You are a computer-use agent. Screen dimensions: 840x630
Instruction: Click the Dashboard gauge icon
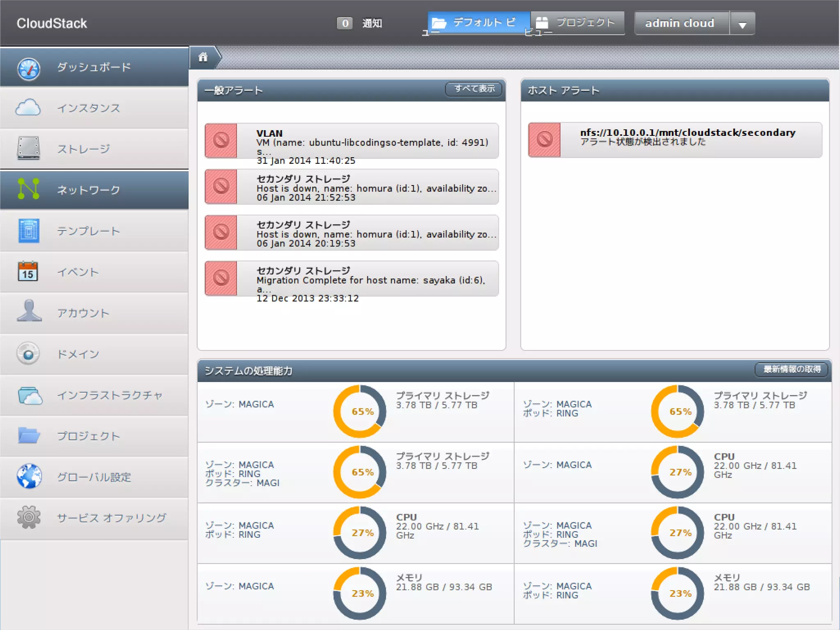click(x=29, y=68)
